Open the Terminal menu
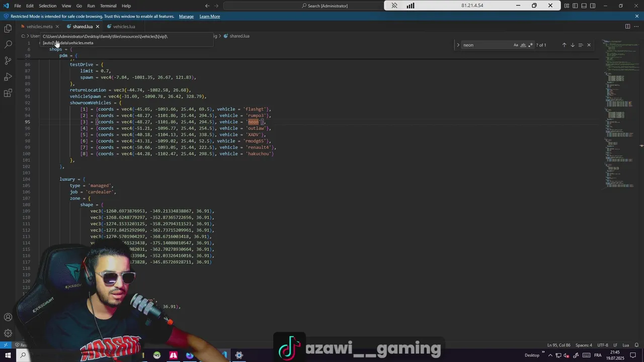The width and height of the screenshot is (644, 362). click(108, 6)
